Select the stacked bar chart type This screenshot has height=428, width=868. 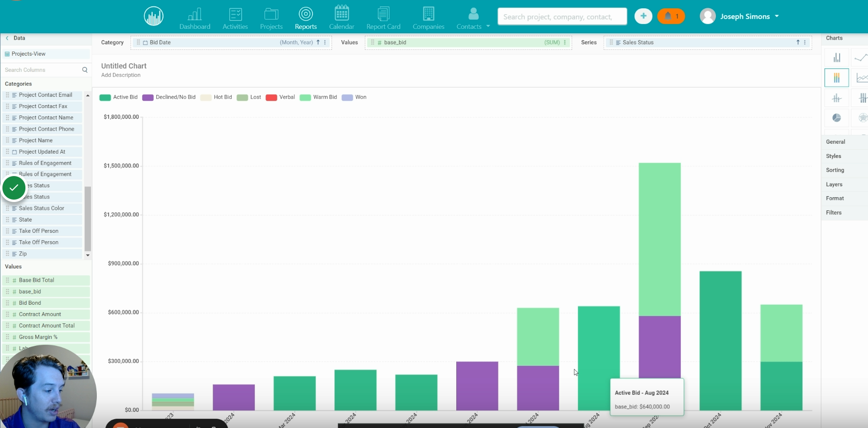[837, 78]
